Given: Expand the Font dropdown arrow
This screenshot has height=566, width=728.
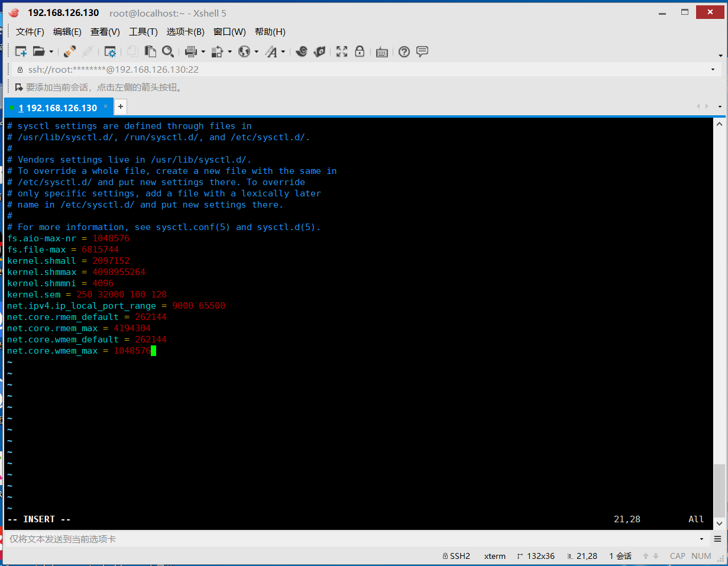Looking at the screenshot, I should click(283, 52).
